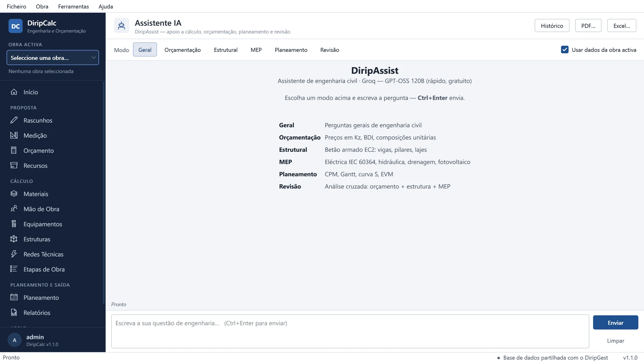Image resolution: width=644 pixels, height=362 pixels.
Task: Open the Histórico button
Action: pos(552,26)
